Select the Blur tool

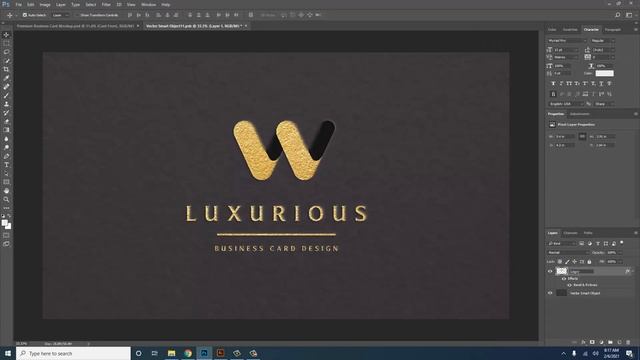pos(6,139)
